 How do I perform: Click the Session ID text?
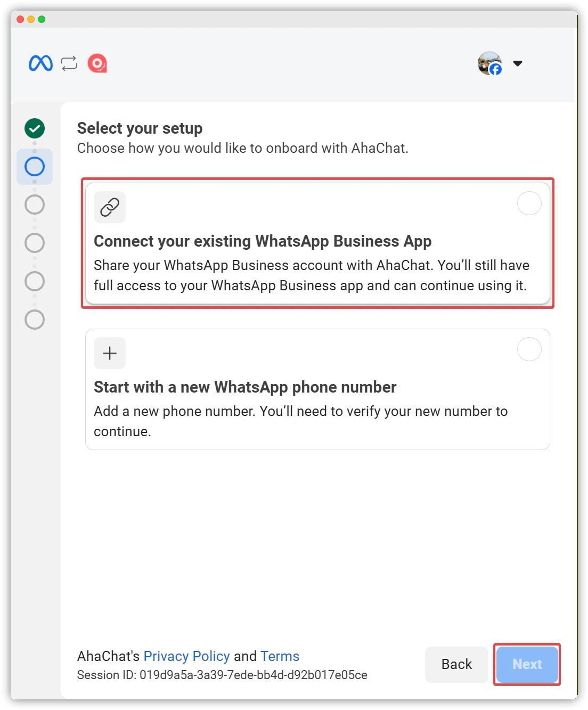click(x=222, y=675)
